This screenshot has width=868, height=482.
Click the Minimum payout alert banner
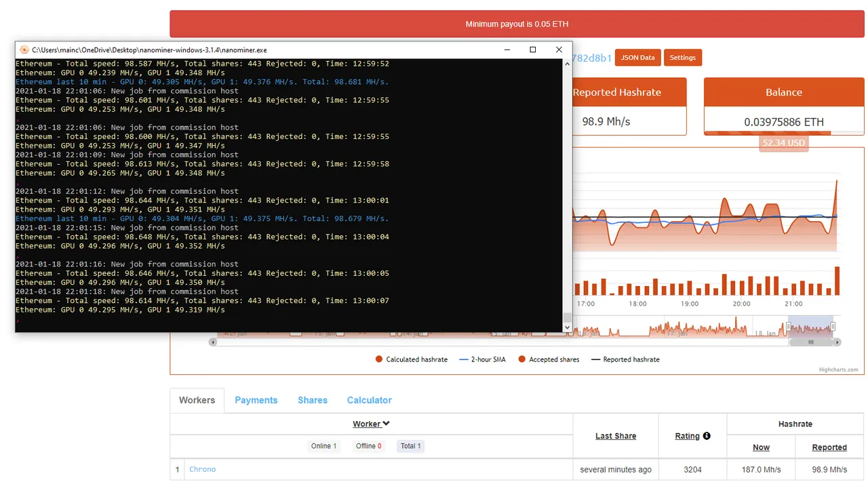(x=517, y=24)
